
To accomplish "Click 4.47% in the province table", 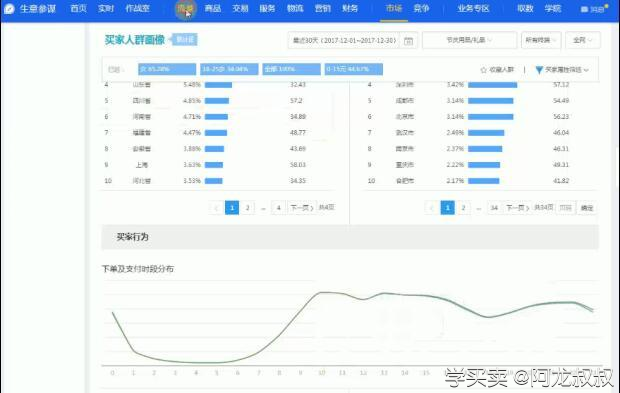I will click(x=192, y=132).
